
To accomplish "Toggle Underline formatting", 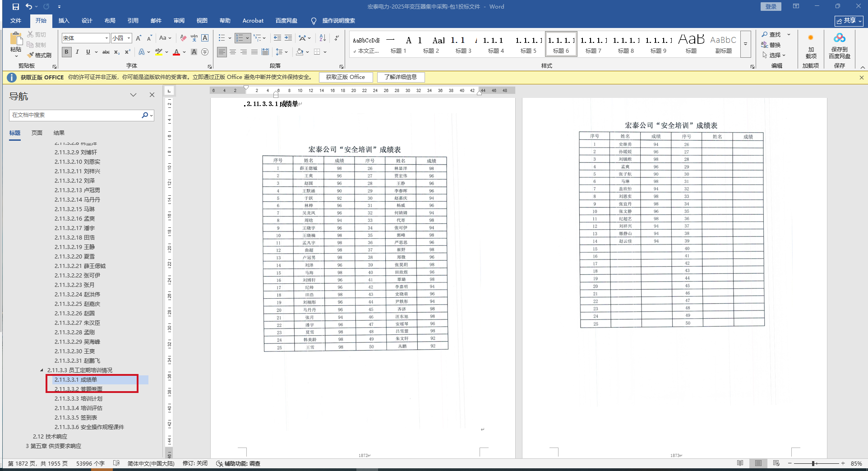I will coord(88,52).
